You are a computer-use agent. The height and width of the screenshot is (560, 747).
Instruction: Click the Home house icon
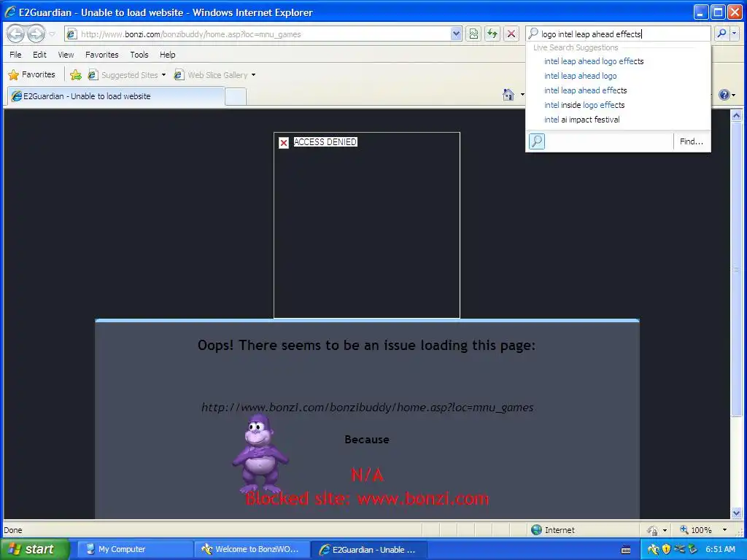point(508,95)
